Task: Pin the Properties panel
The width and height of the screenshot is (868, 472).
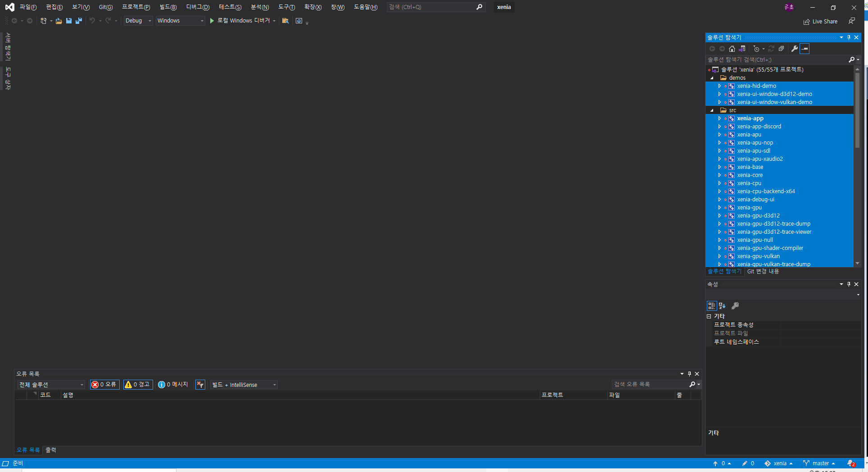Action: click(849, 284)
